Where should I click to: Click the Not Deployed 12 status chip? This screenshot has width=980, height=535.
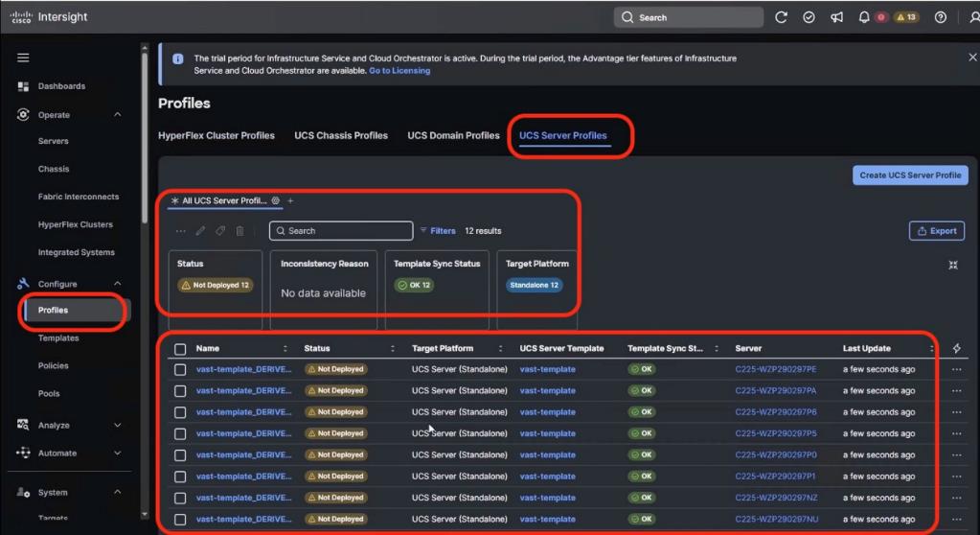tap(216, 286)
